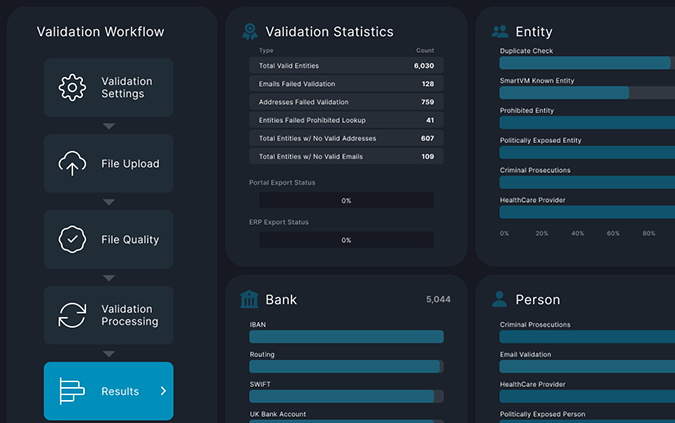This screenshot has width=675, height=423.
Task: Go to the File Upload step
Action: click(x=108, y=164)
